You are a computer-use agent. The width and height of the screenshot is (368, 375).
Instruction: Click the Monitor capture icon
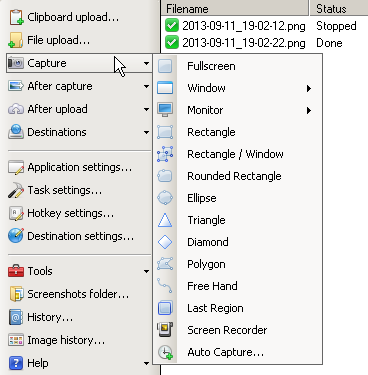(165, 110)
